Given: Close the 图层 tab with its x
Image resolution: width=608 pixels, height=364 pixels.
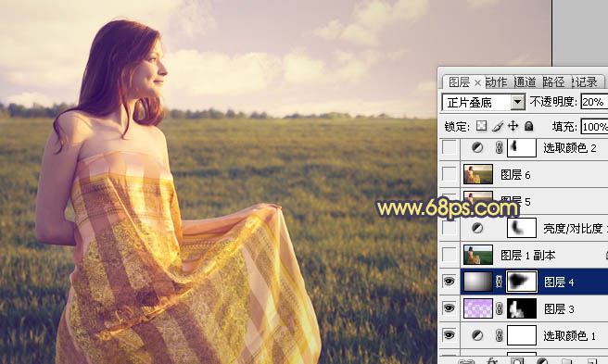Looking at the screenshot, I should click(477, 82).
